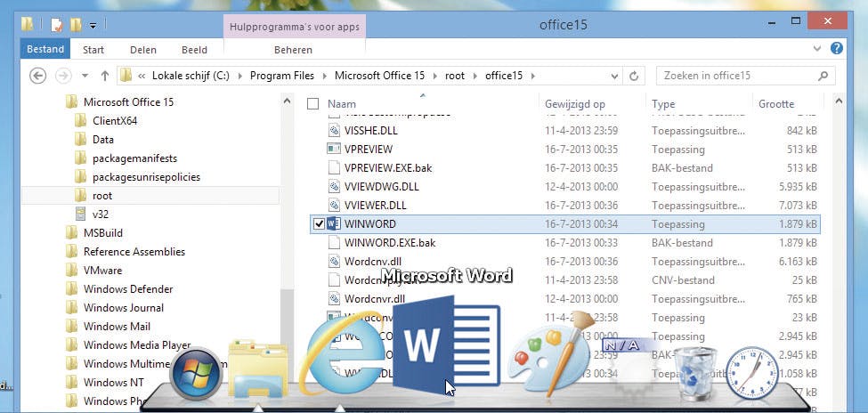Click the WINWORD.EXE.bak file icon
The image size is (868, 413).
coord(333,242)
